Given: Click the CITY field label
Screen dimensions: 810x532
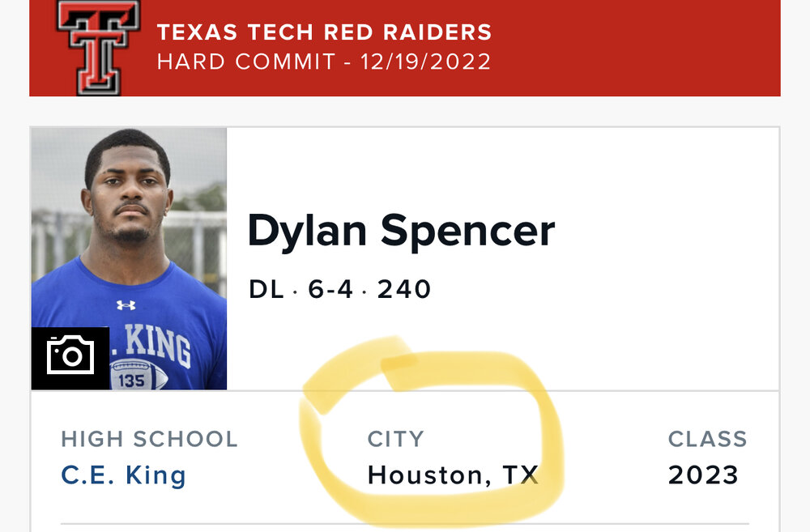Looking at the screenshot, I should click(395, 439).
